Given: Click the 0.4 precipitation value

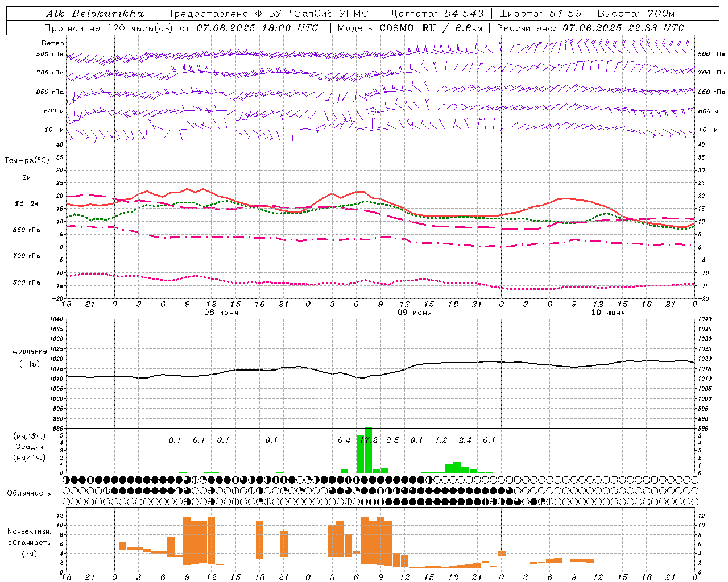Looking at the screenshot, I should [x=344, y=440].
